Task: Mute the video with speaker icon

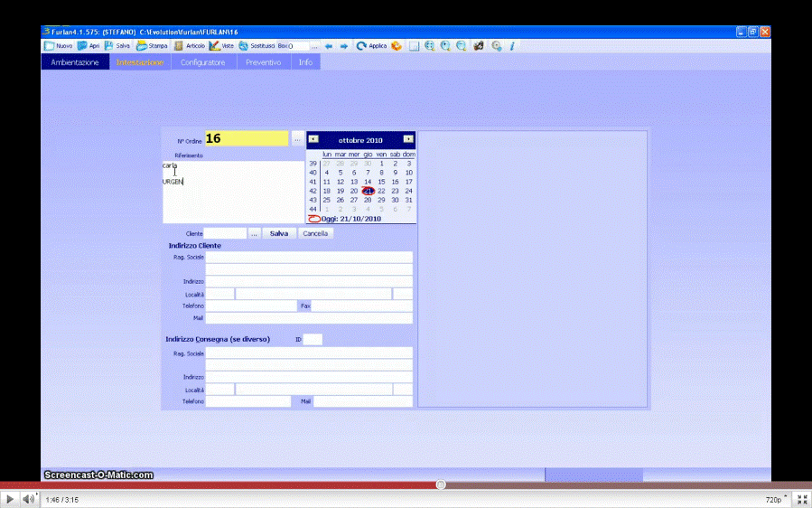Action: (x=29, y=499)
